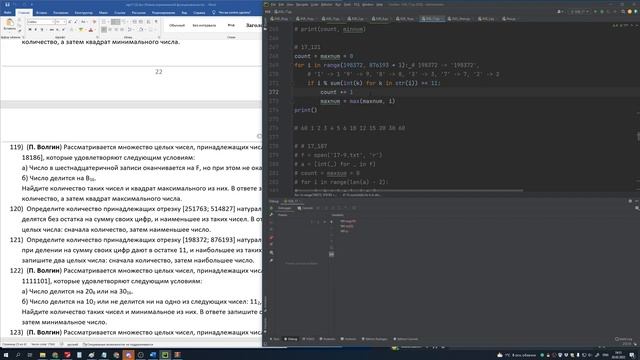Toggle italic formatting in Word ribbon

36,30
